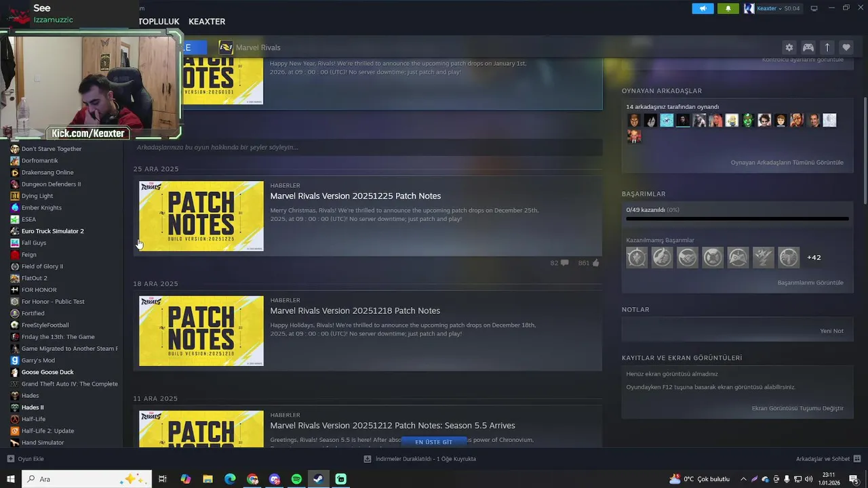Screen dimensions: 868x488
Task: Open File Explorer from taskbar
Action: [x=208, y=479]
